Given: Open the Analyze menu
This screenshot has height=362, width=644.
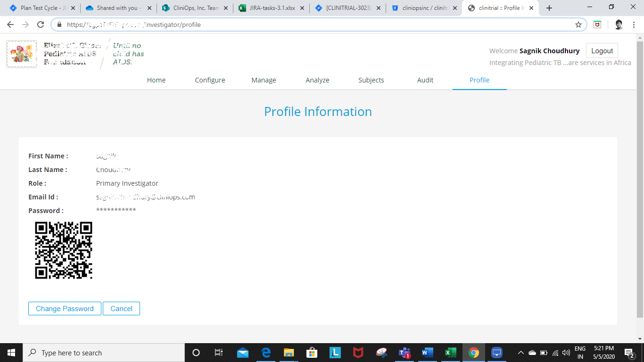Looking at the screenshot, I should click(x=317, y=80).
